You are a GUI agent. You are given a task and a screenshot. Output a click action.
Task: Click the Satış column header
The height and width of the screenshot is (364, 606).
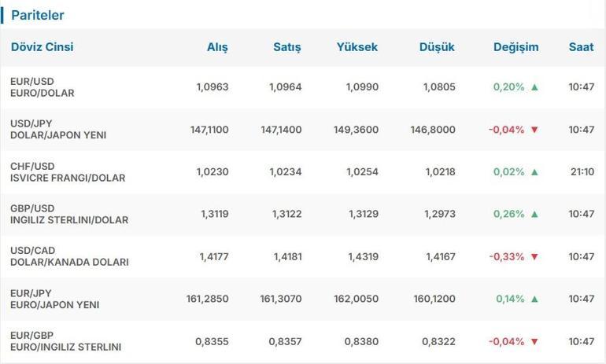(x=286, y=47)
